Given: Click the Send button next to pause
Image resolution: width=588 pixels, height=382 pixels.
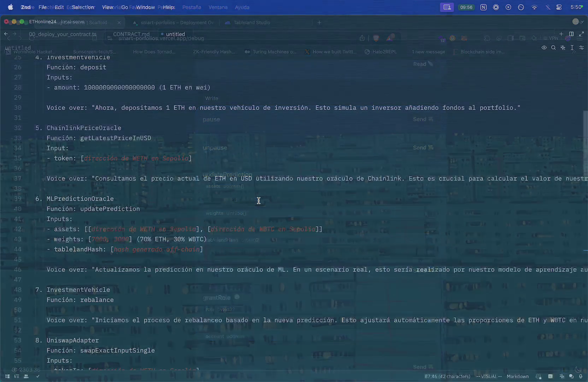Looking at the screenshot, I should (423, 119).
